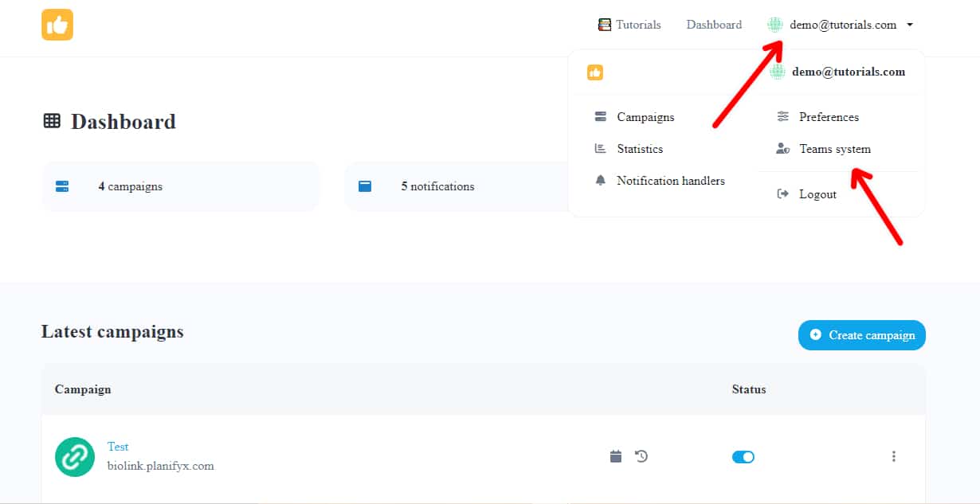Click the Dashboard grid icon beside heading
This screenshot has height=504, width=980.
click(x=52, y=121)
